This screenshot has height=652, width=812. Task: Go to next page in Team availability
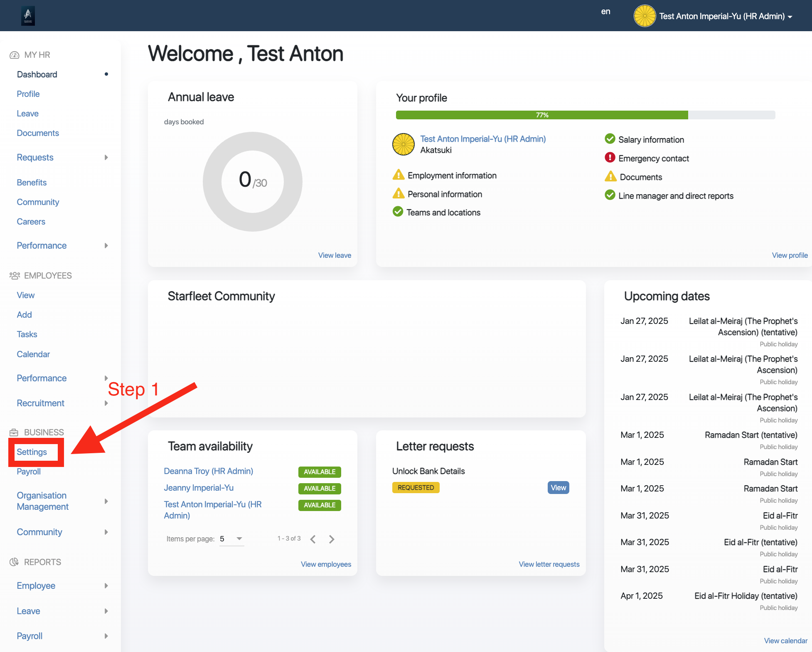click(331, 539)
